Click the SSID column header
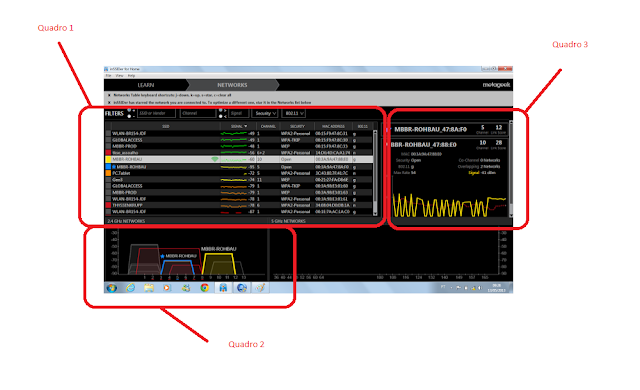Image resolution: width=640 pixels, height=390 pixels. pyautogui.click(x=166, y=126)
